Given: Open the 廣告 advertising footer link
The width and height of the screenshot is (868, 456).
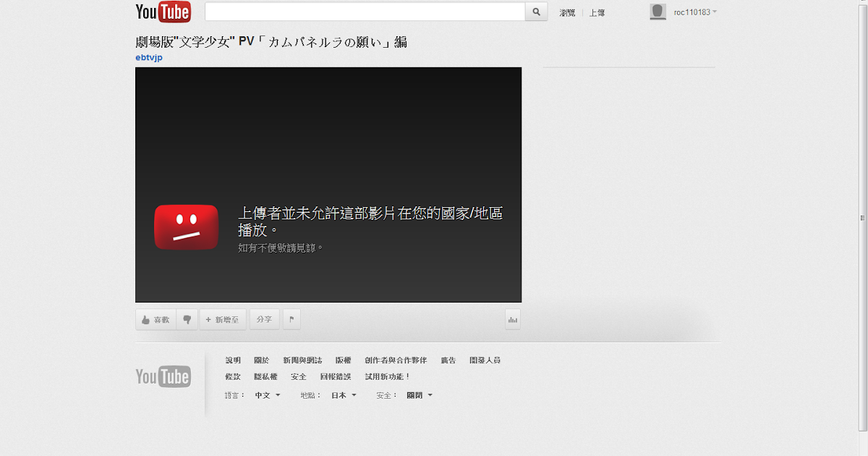Looking at the screenshot, I should 448,360.
